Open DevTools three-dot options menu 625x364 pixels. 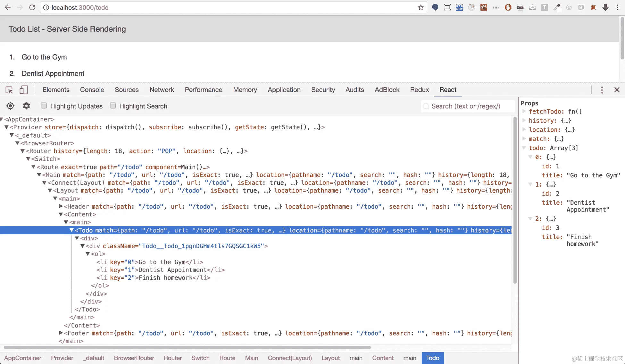coord(602,90)
